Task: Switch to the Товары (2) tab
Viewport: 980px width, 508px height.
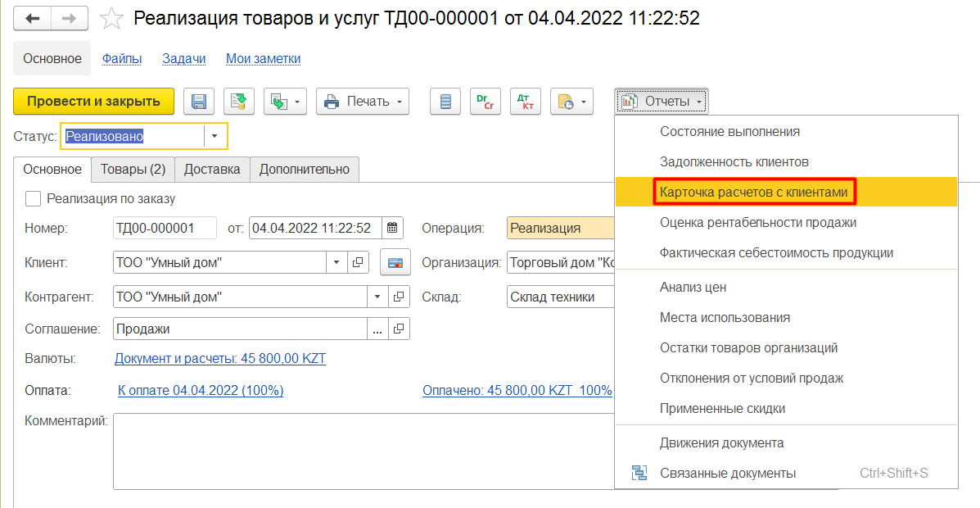Action: [133, 170]
